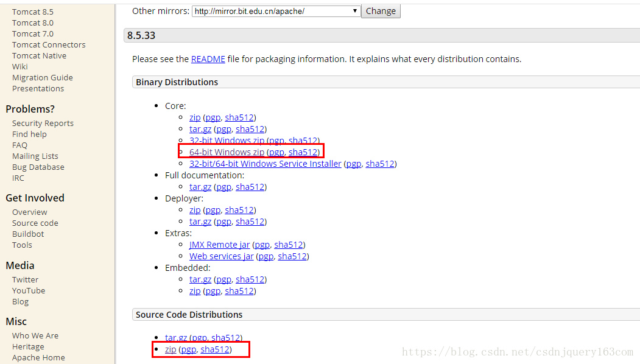This screenshot has height=364, width=640.
Task: Open pgp signature for Core zip
Action: (213, 117)
